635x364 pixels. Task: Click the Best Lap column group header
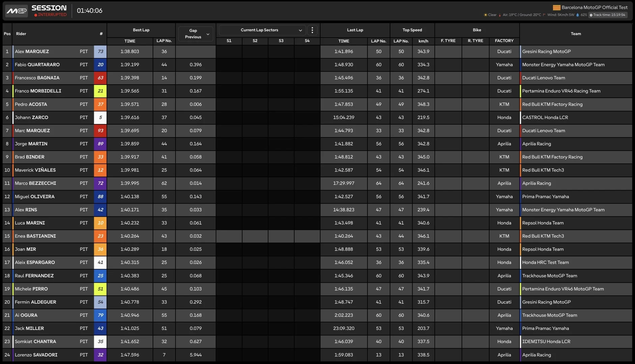click(x=141, y=30)
